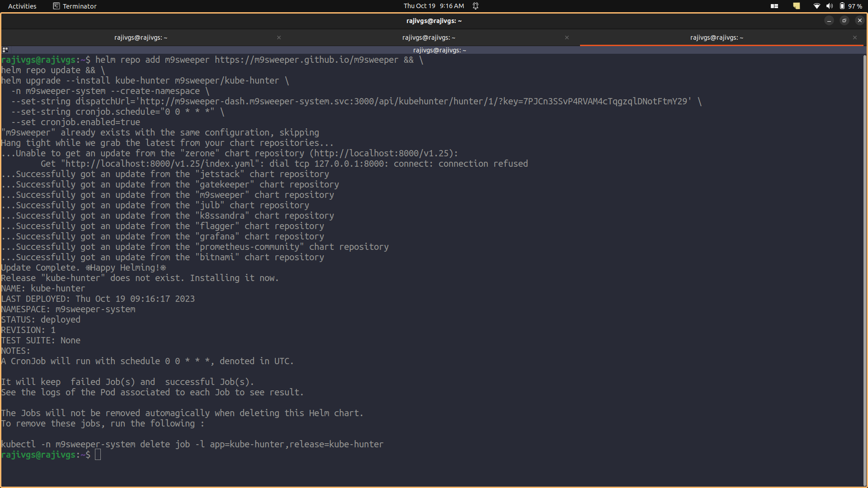Open the notification bell indicator

(476, 6)
